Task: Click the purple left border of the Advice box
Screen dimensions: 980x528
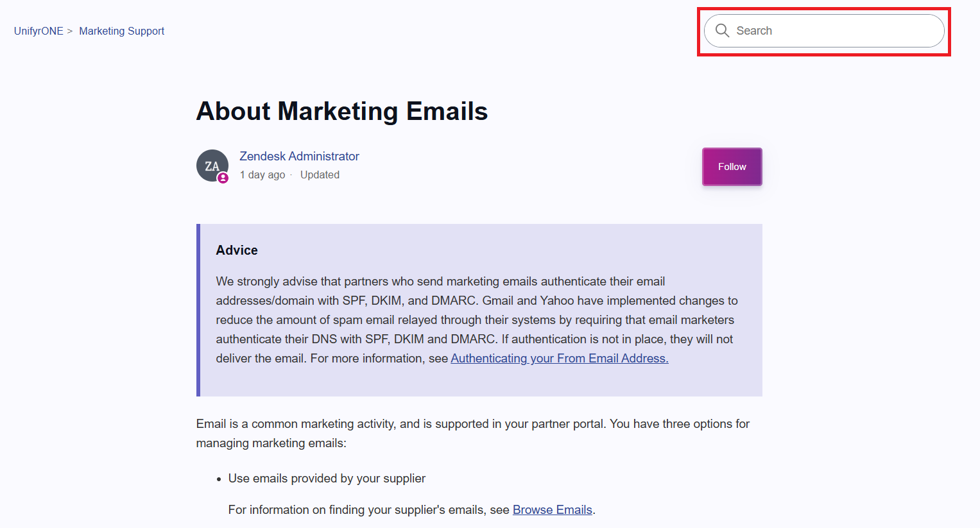Action: point(198,310)
